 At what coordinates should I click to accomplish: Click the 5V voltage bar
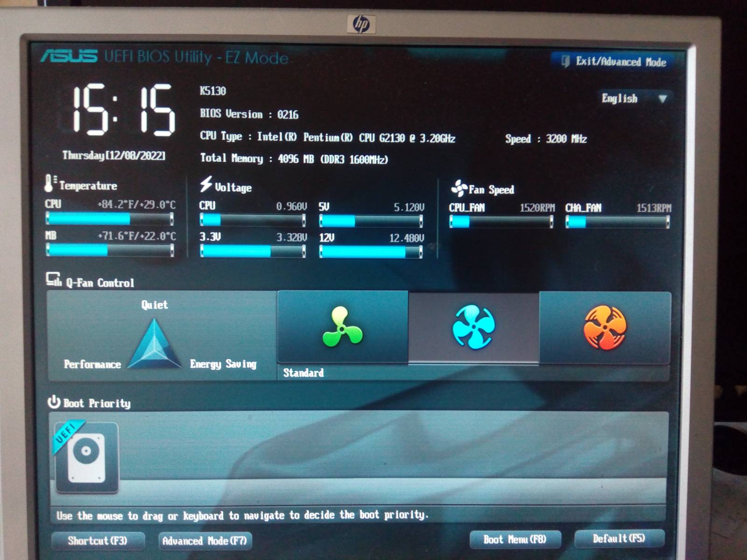(x=371, y=221)
